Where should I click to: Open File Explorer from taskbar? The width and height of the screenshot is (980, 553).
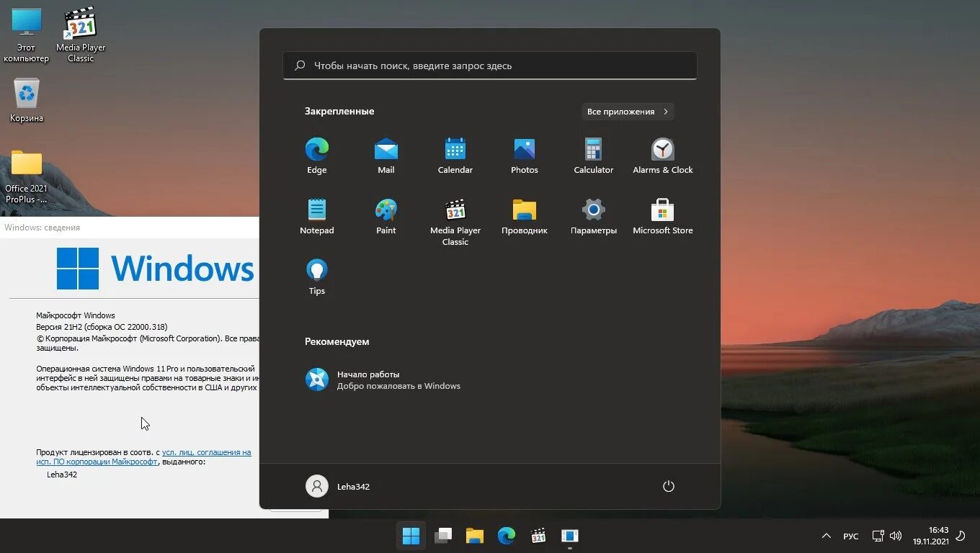click(x=475, y=536)
